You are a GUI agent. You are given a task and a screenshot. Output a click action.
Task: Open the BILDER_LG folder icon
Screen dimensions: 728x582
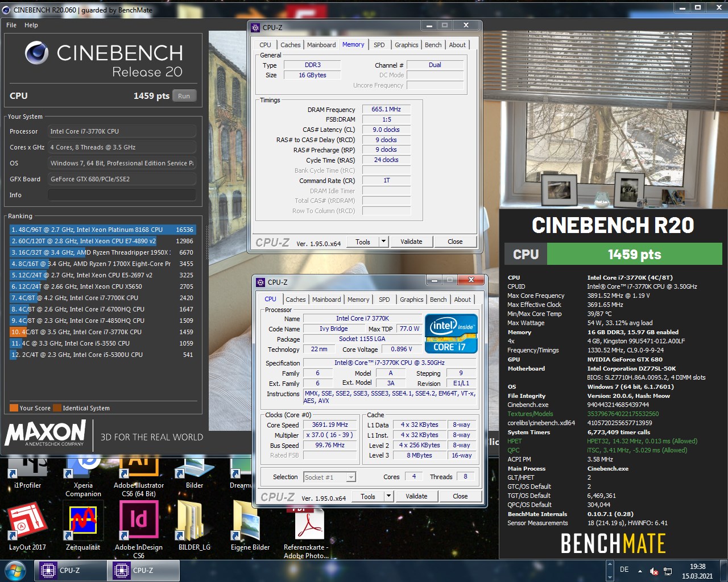(x=194, y=526)
